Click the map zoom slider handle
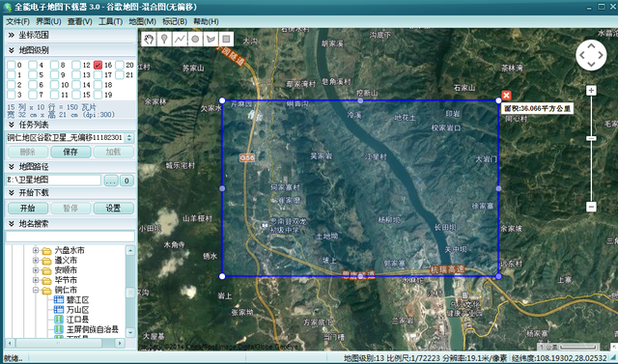Screen dimensions: 618x364 point(591,138)
